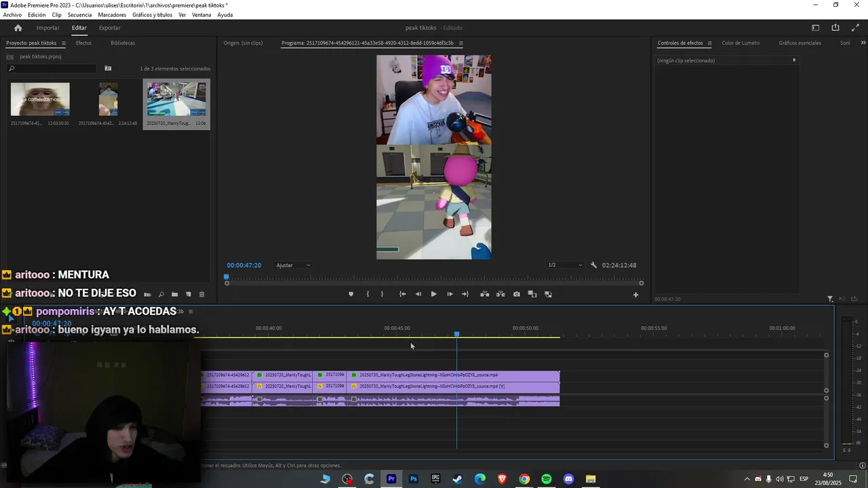The width and height of the screenshot is (868, 488).
Task: Switch to the Exportar workspace tab
Action: pyautogui.click(x=109, y=28)
